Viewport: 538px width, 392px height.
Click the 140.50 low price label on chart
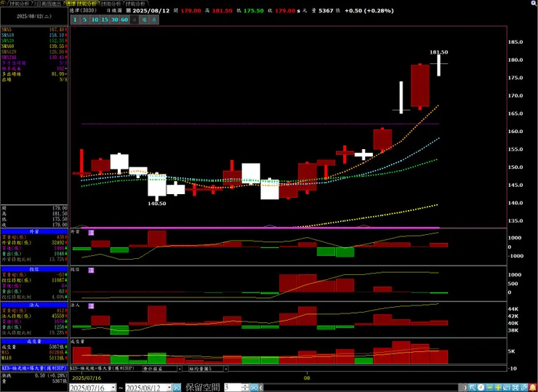[157, 203]
